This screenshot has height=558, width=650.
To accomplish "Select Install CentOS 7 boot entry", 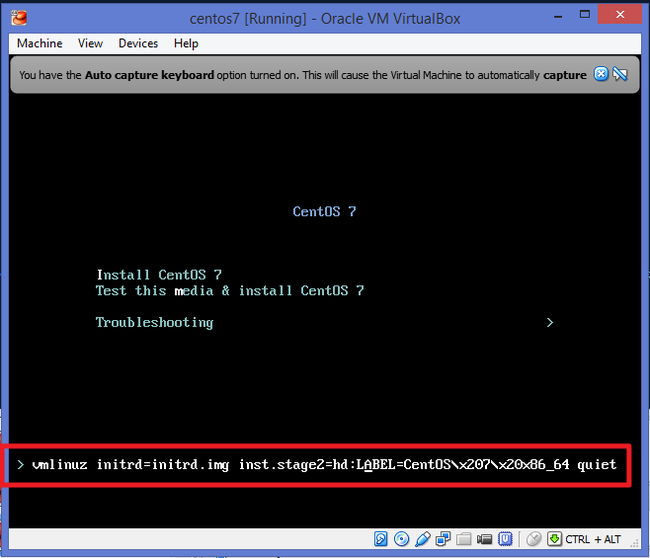I will (159, 275).
